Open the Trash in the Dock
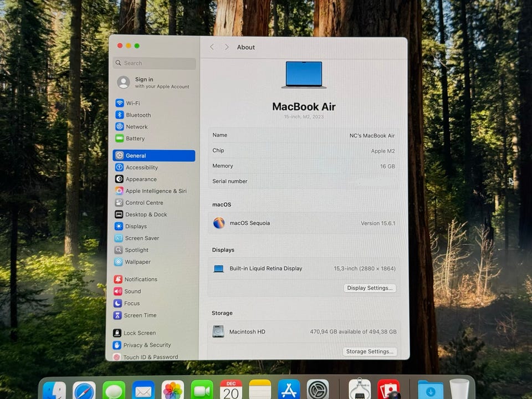This screenshot has height=399, width=532. click(x=459, y=390)
